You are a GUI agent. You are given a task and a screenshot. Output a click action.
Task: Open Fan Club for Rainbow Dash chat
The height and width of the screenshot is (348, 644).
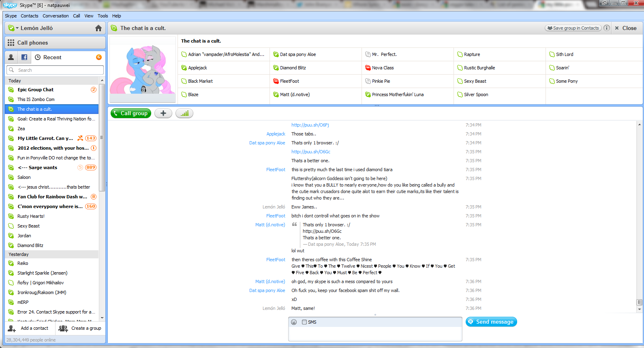point(52,197)
